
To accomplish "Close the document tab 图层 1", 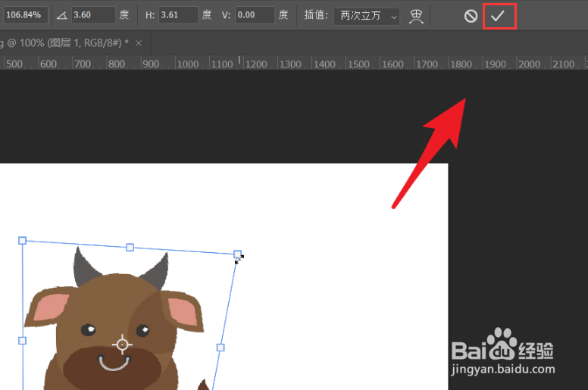I will click(x=139, y=43).
